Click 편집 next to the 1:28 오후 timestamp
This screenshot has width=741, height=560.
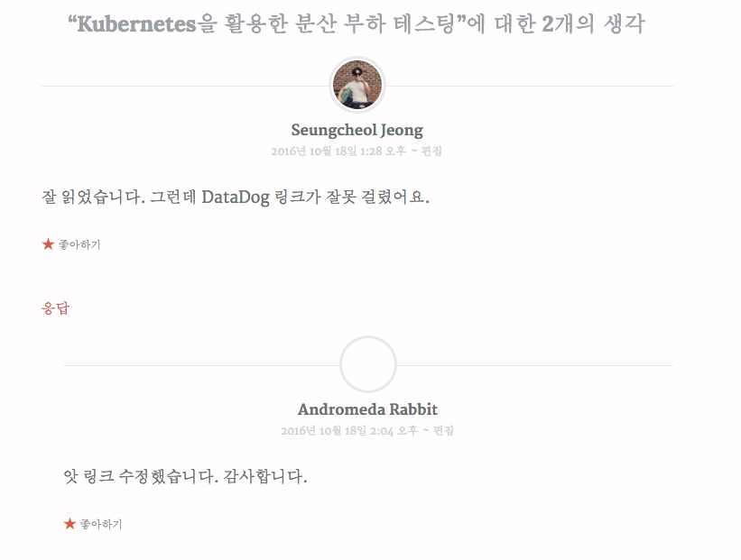point(431,151)
